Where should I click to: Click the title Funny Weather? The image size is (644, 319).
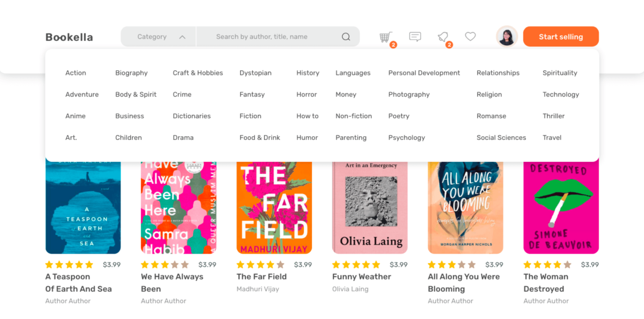pyautogui.click(x=362, y=277)
